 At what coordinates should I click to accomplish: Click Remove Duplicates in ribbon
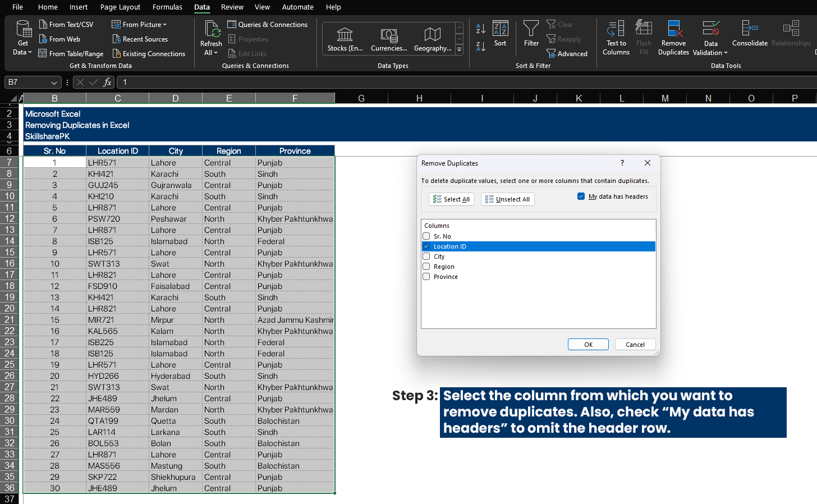pos(673,38)
